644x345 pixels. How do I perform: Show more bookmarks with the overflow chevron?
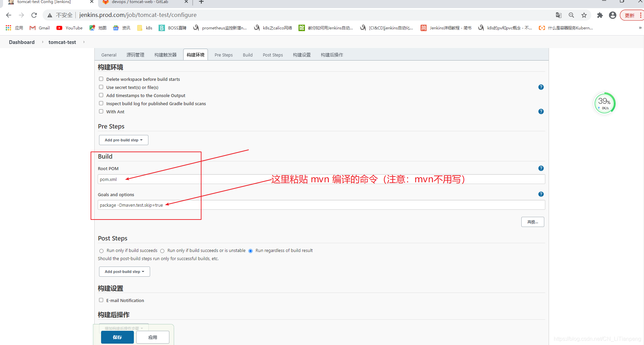tap(640, 28)
